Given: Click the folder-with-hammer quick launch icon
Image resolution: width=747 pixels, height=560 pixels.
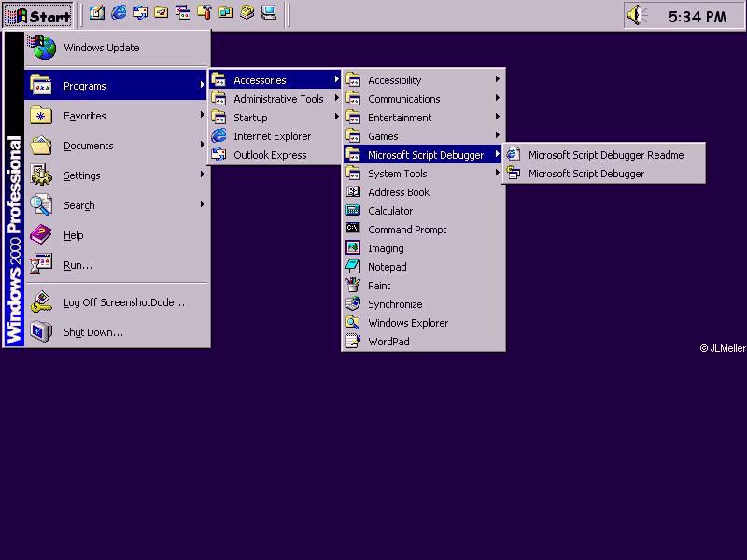Looking at the screenshot, I should (x=204, y=13).
